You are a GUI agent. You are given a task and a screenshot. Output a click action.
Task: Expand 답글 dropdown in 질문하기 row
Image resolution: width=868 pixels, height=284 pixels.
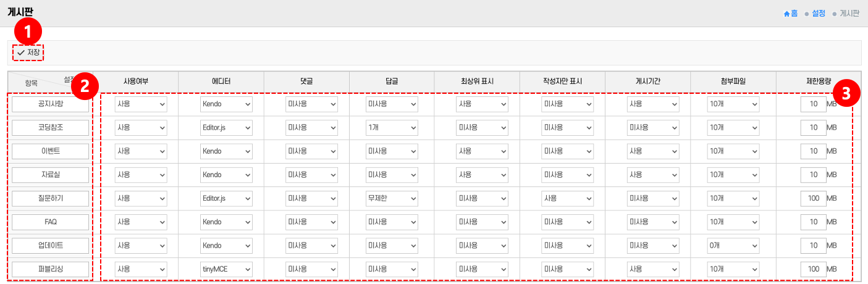pos(391,198)
